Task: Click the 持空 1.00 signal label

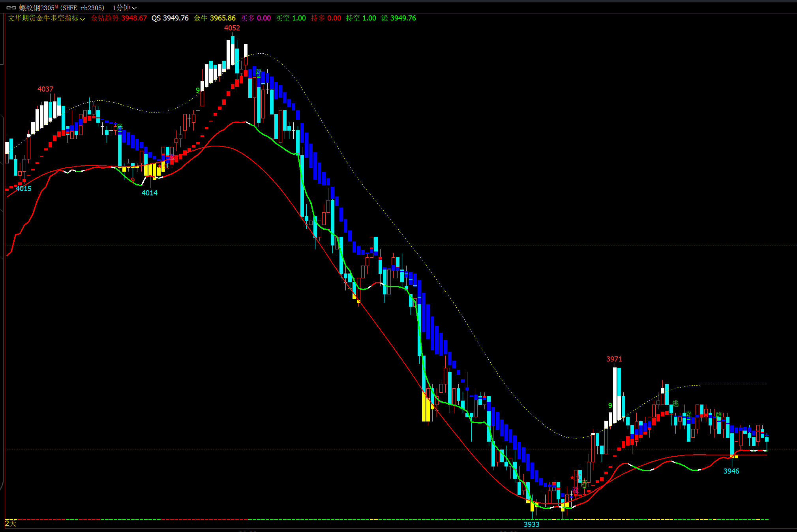Action: 361,18
